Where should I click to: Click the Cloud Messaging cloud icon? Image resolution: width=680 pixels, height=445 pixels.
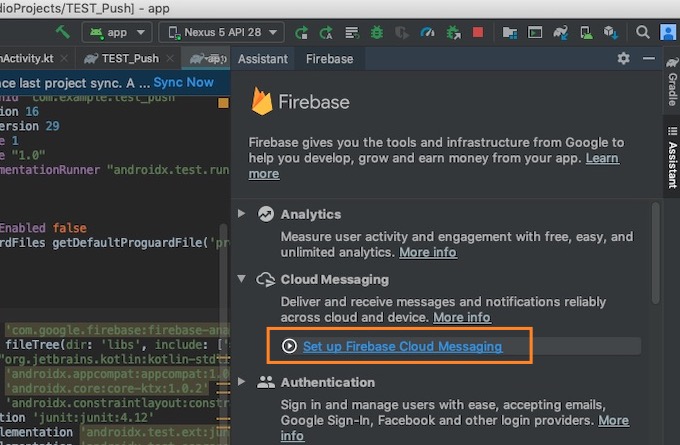click(x=265, y=279)
